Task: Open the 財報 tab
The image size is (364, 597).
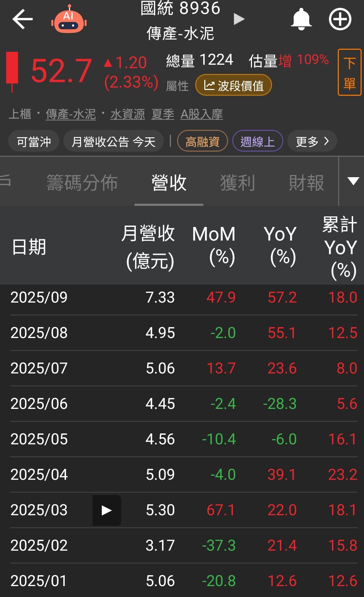Action: (x=306, y=183)
